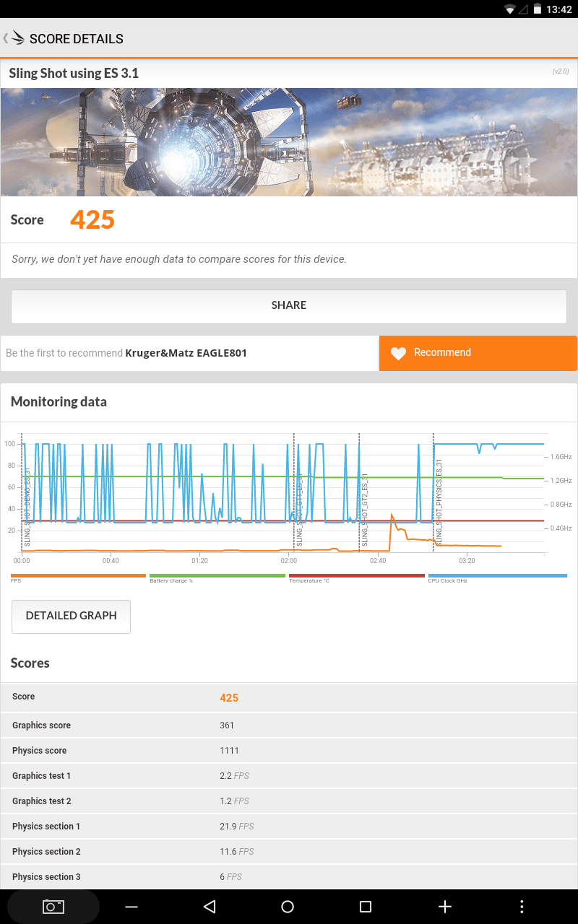This screenshot has height=924, width=578.
Task: Tap the 'Monitoring data' heading
Action: [x=59, y=402]
